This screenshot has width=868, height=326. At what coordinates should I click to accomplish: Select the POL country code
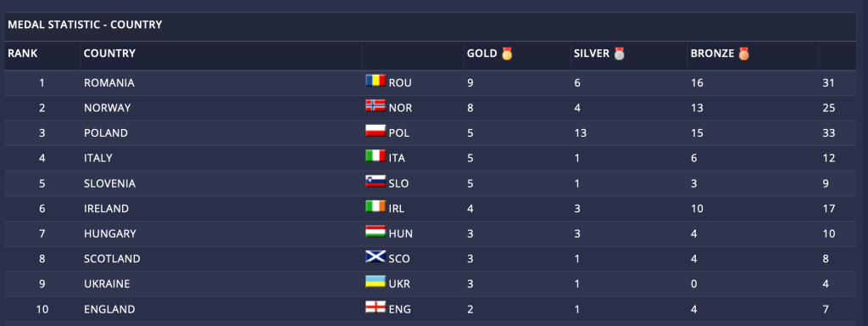tap(399, 133)
